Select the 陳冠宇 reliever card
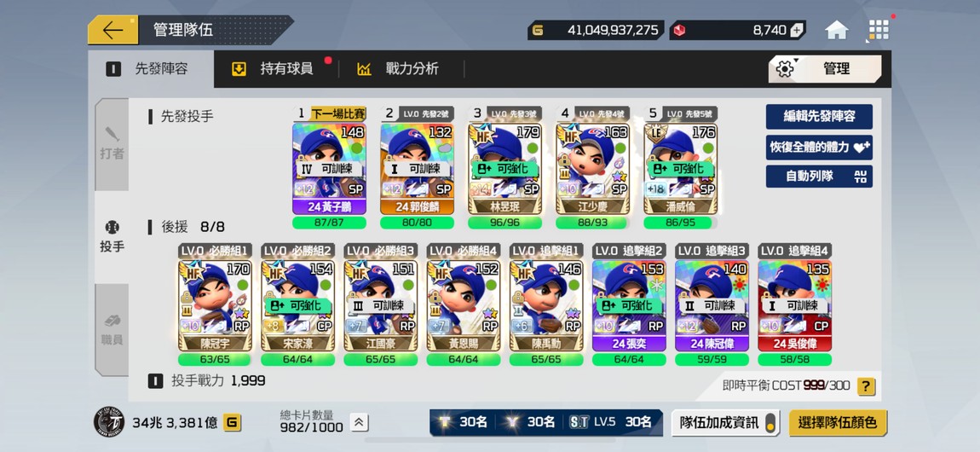 215,305
